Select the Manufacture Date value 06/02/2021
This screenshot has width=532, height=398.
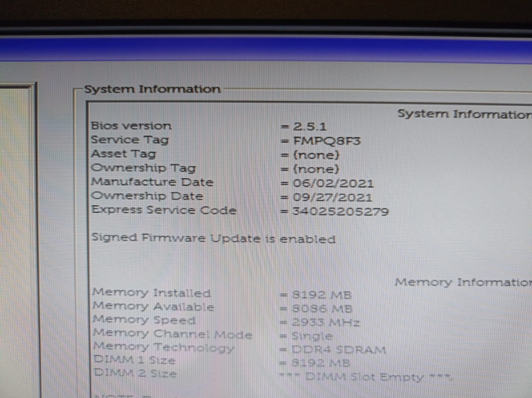point(333,183)
